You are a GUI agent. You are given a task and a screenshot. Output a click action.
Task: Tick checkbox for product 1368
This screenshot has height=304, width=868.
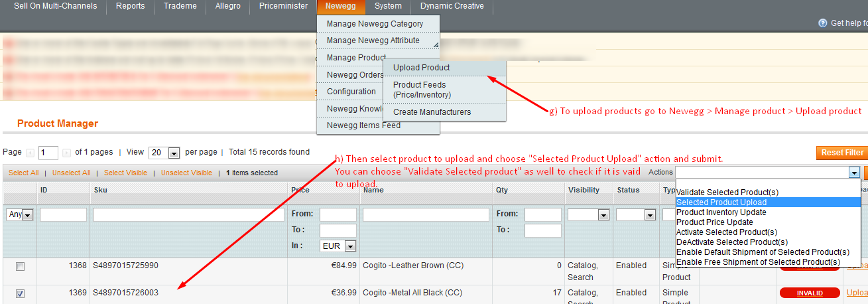click(x=20, y=266)
